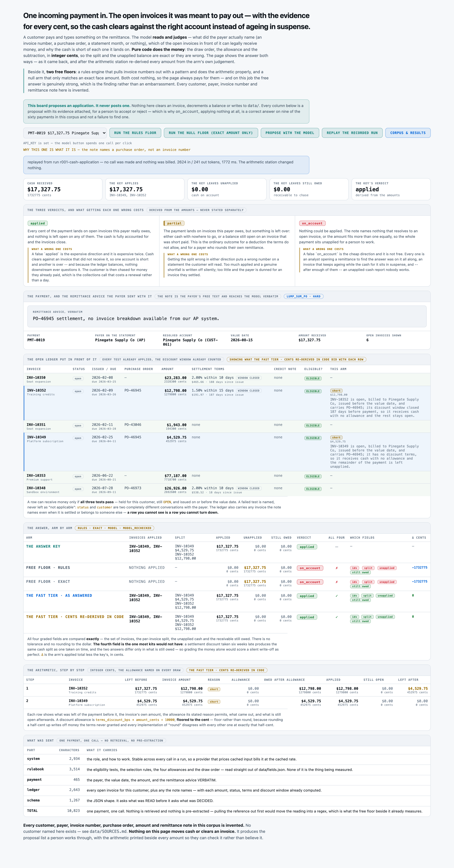Open the payment selector dropdown PMT-0019
This screenshot has width=454, height=868.
coord(65,133)
